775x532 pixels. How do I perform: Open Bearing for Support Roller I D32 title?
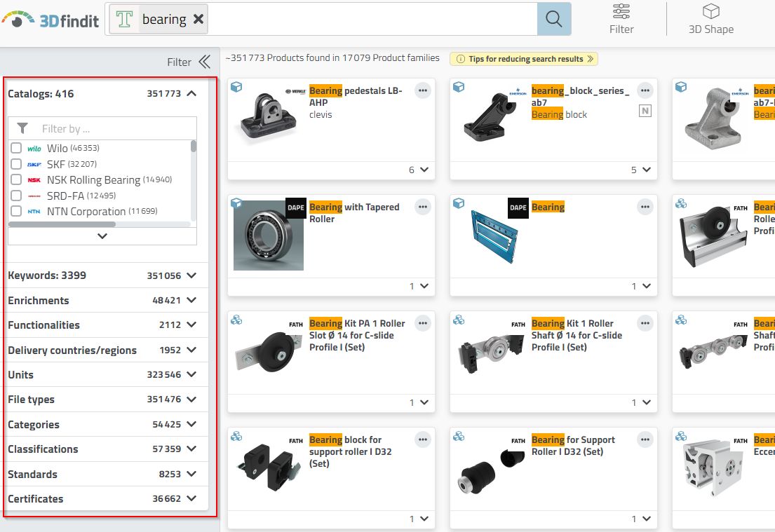(573, 446)
